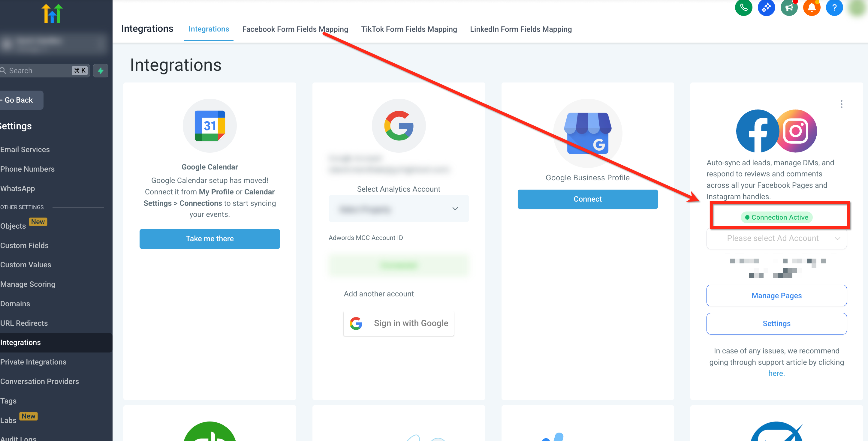This screenshot has height=441, width=868.
Task: Follow the 'here.' support article link
Action: (776, 373)
